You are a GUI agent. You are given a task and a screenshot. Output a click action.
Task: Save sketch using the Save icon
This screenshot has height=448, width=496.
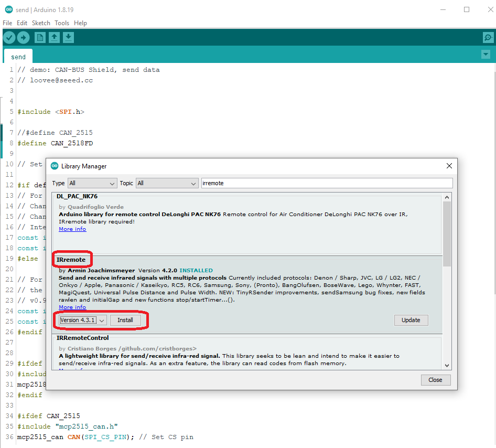[x=68, y=38]
